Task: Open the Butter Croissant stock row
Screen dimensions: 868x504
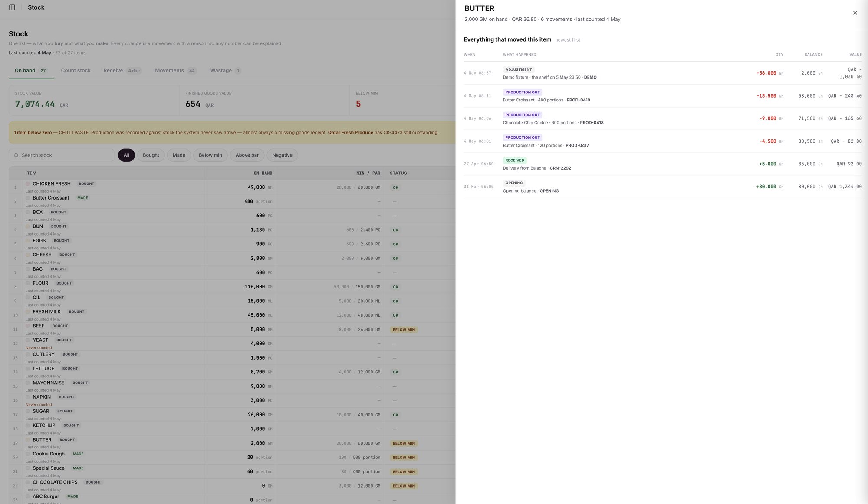Action: 232,201
